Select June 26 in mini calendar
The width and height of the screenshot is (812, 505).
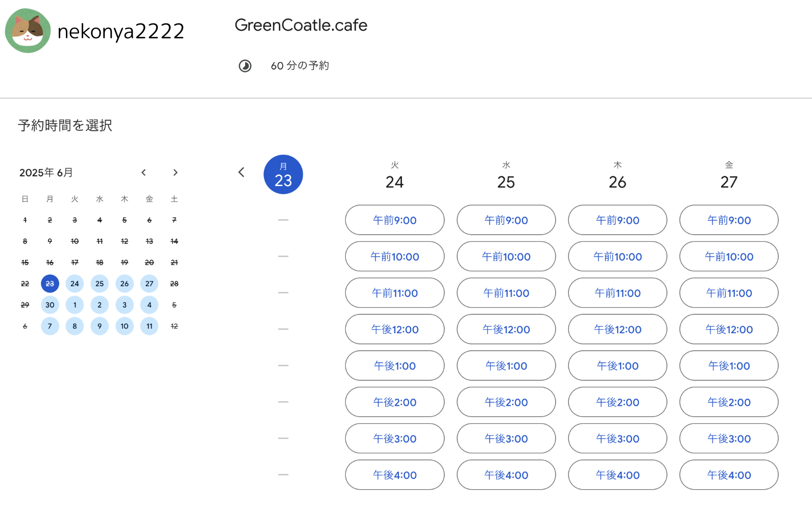tap(125, 284)
